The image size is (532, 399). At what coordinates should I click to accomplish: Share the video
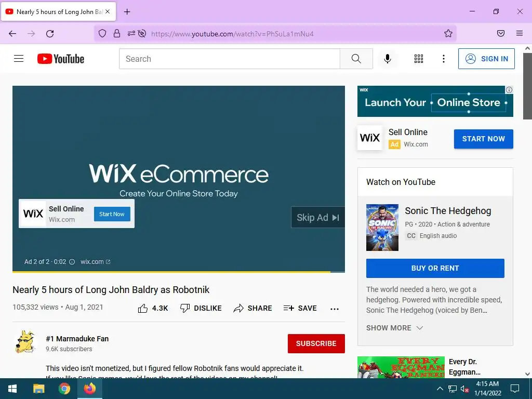(x=253, y=308)
